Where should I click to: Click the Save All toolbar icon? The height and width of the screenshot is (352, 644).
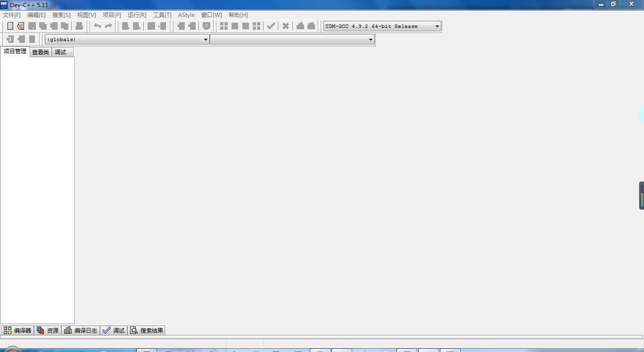[x=43, y=26]
